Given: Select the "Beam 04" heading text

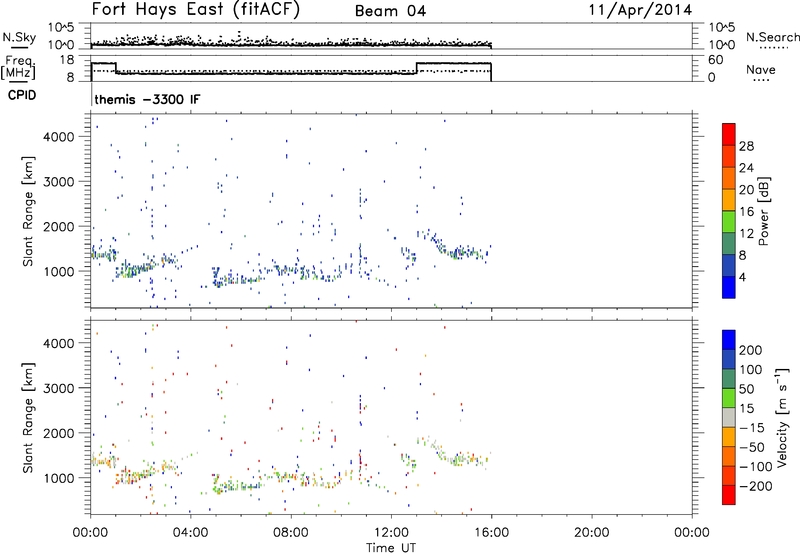Looking at the screenshot, I should [390, 11].
